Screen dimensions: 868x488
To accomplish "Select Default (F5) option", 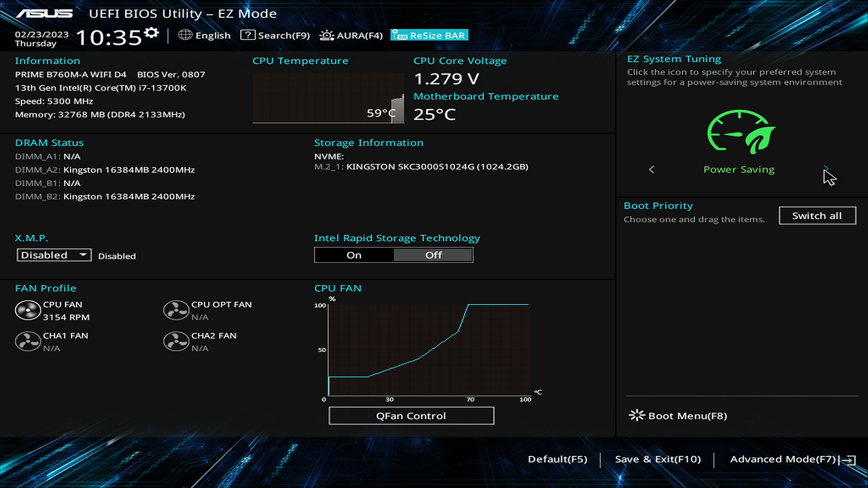I will tap(557, 460).
